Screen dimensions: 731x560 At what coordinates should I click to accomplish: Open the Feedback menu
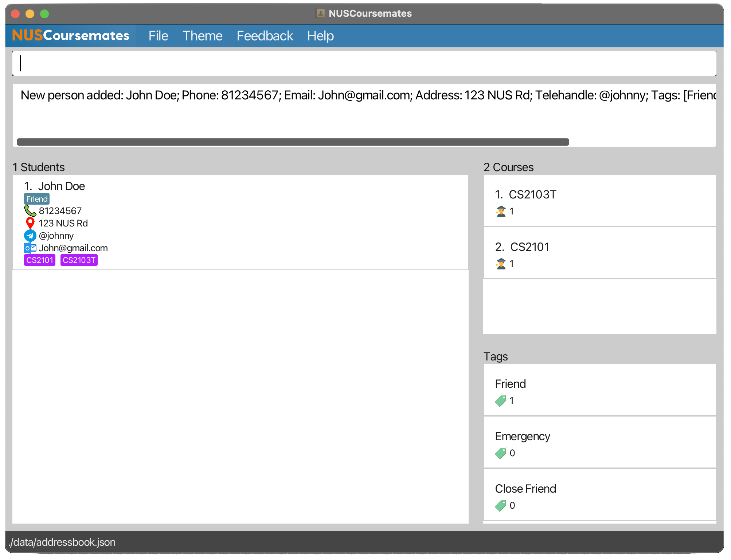click(x=265, y=36)
